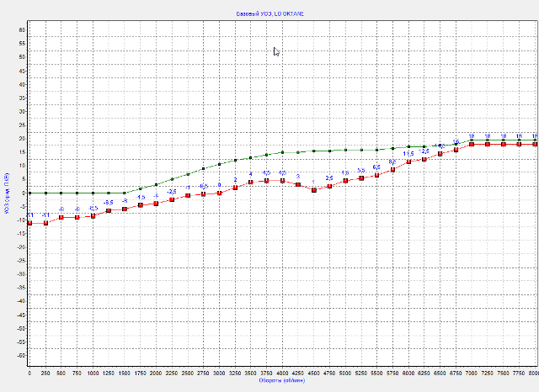
Task: Click the green curve point at 5000 RPM
Action: [x=345, y=150]
